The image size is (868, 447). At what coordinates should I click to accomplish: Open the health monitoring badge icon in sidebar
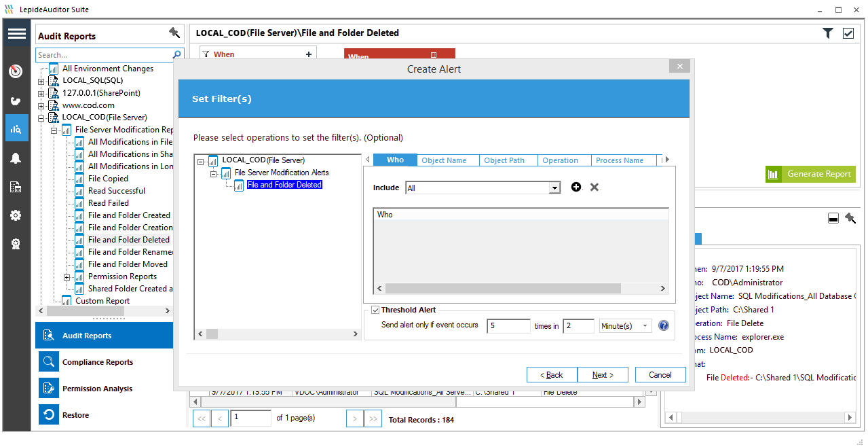click(x=16, y=244)
